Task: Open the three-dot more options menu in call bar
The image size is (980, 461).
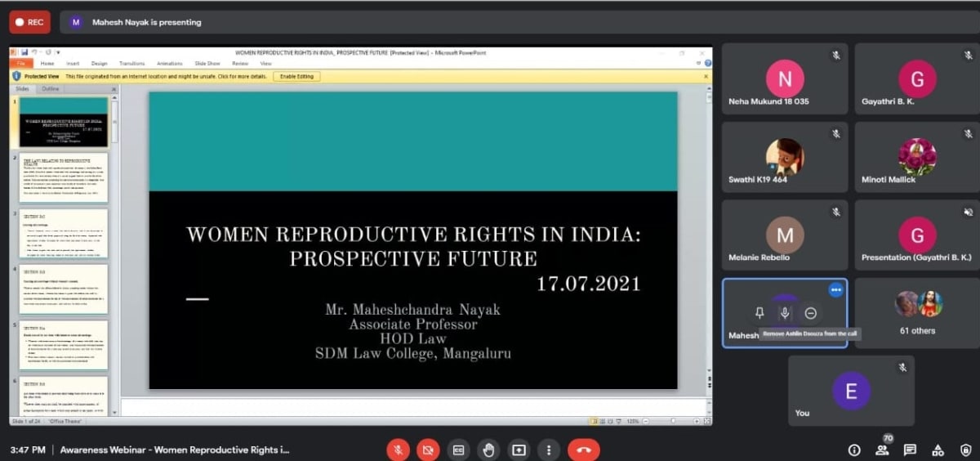Action: pyautogui.click(x=549, y=450)
